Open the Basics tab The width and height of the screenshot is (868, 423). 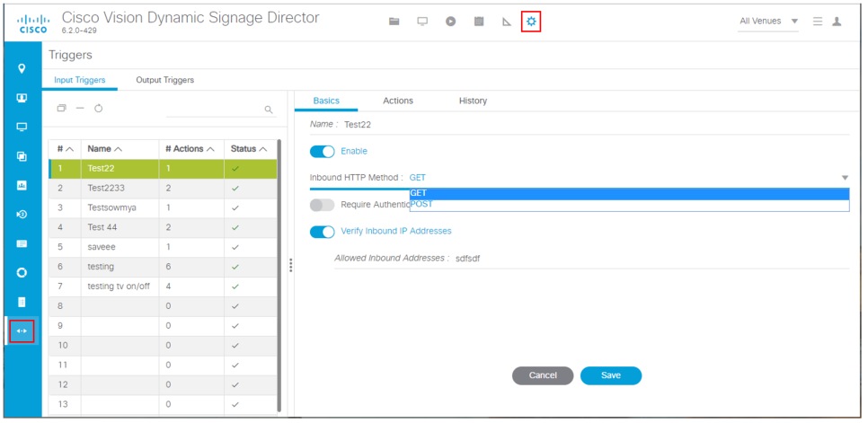tap(326, 101)
